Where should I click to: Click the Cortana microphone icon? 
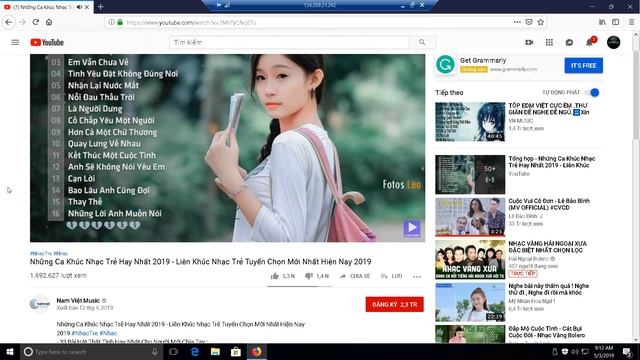(155, 351)
